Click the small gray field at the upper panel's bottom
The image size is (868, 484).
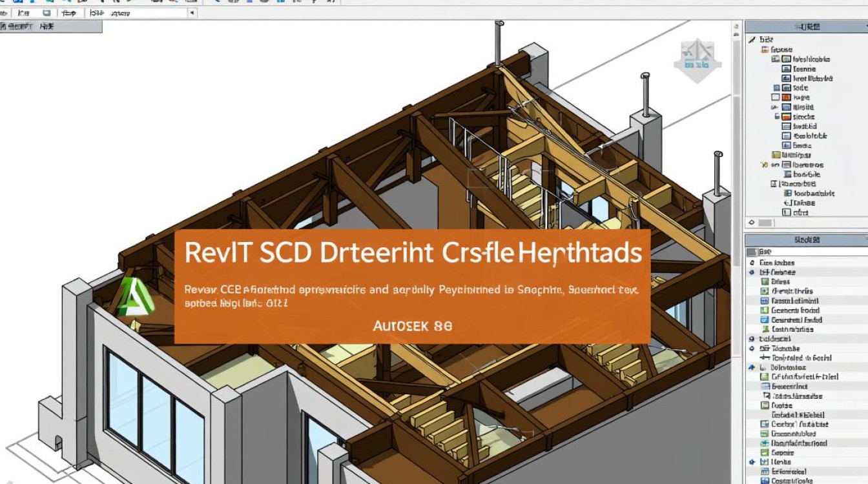[x=765, y=223]
